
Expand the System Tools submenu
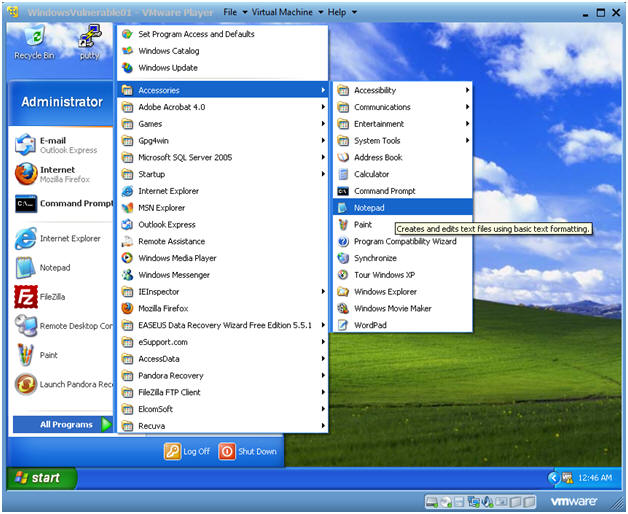coord(403,141)
